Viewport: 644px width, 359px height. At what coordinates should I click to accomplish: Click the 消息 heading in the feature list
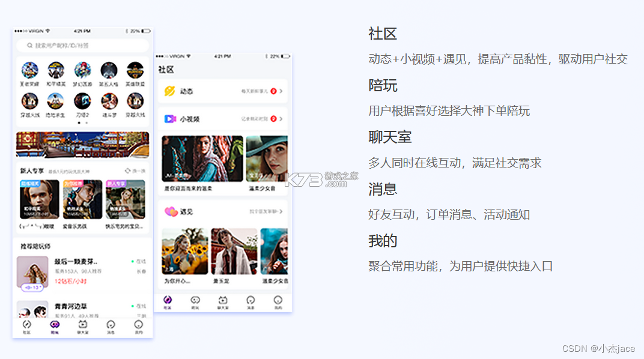382,189
